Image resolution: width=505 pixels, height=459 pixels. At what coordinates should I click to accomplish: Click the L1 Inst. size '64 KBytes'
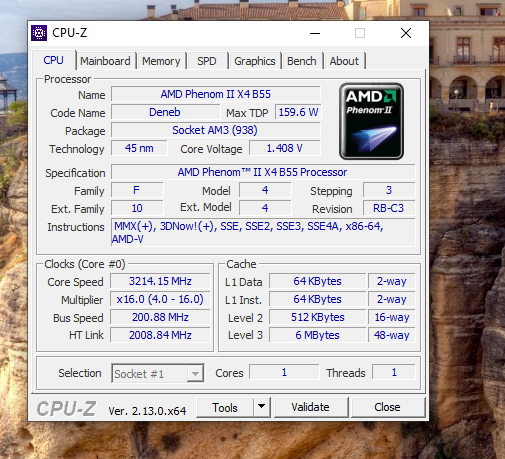coord(317,299)
